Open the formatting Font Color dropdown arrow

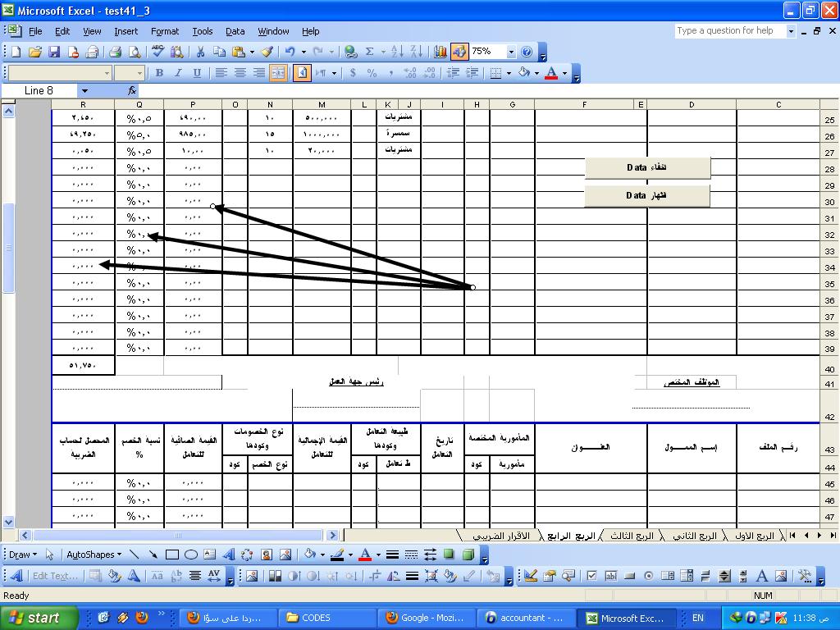[564, 73]
